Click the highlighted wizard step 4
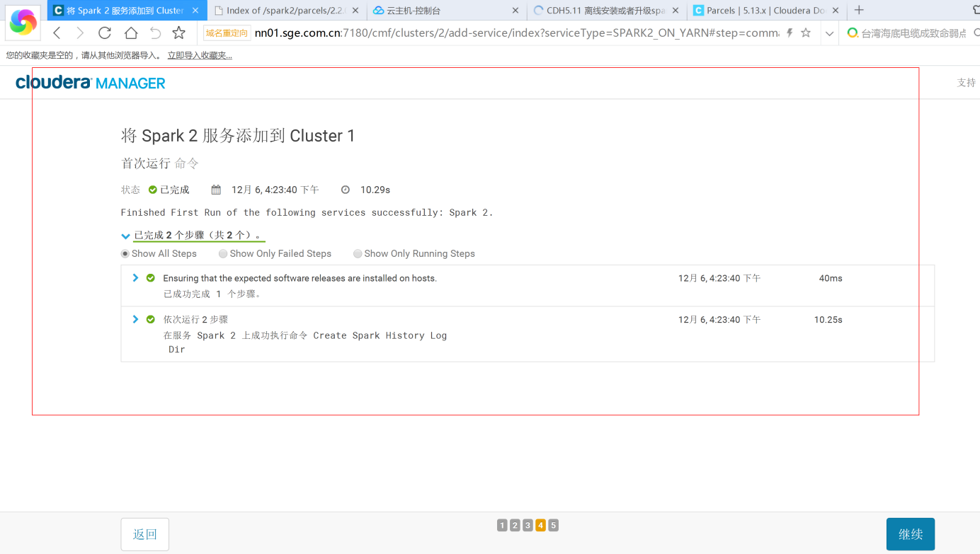980x554 pixels. click(540, 525)
